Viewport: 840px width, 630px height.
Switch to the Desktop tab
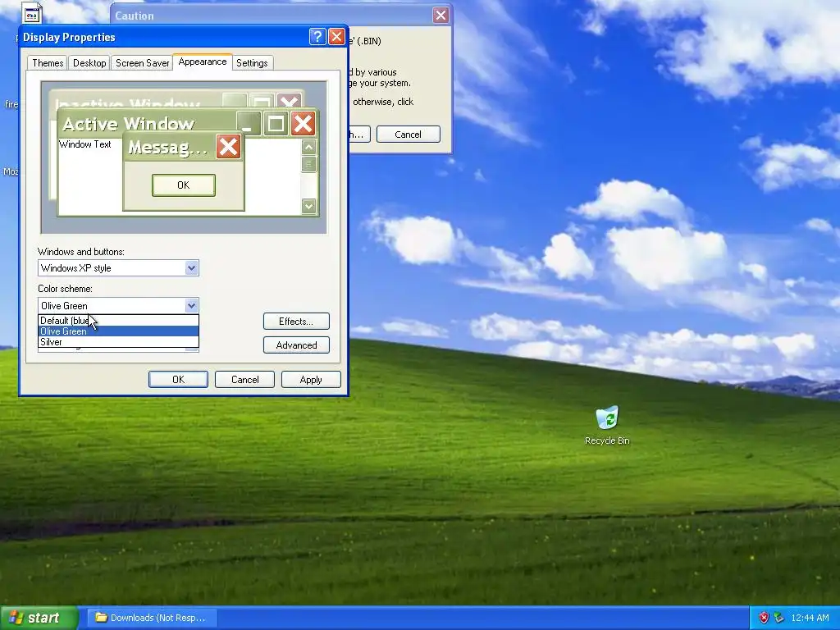tap(89, 62)
